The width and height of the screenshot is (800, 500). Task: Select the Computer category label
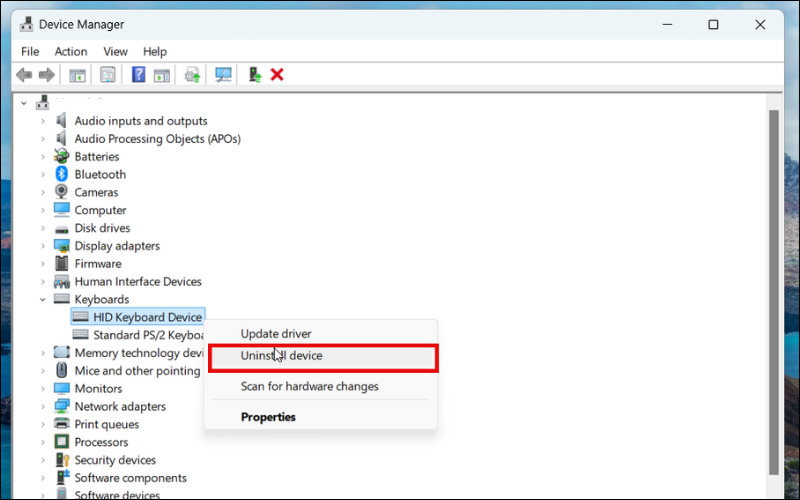[x=100, y=210]
